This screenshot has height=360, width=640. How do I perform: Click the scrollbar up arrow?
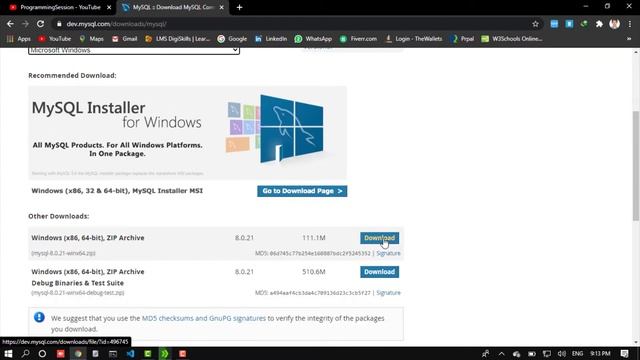click(x=636, y=52)
